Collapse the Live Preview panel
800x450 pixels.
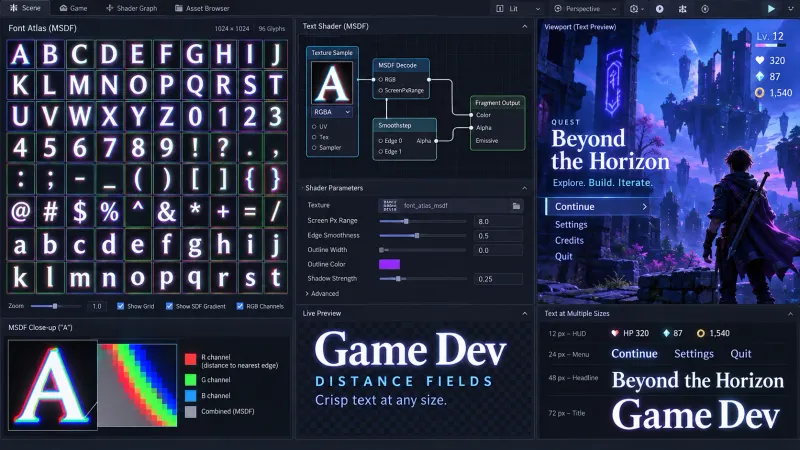[x=524, y=313]
